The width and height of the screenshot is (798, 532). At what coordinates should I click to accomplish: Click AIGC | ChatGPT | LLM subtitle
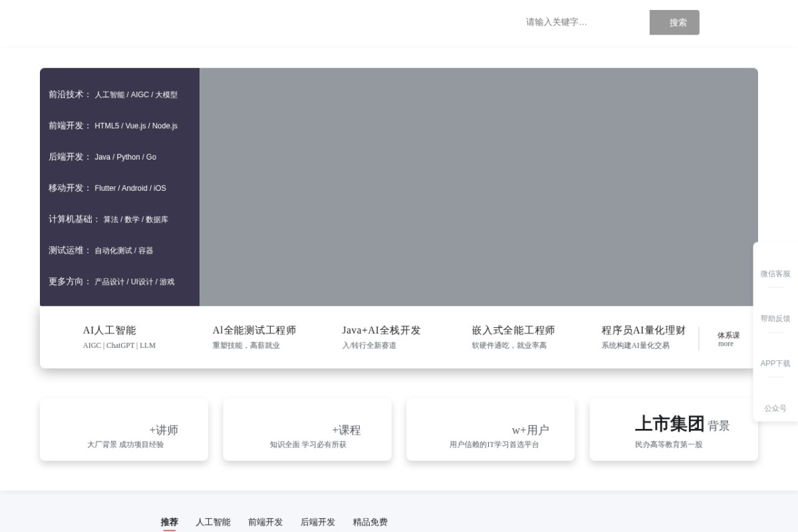(119, 346)
